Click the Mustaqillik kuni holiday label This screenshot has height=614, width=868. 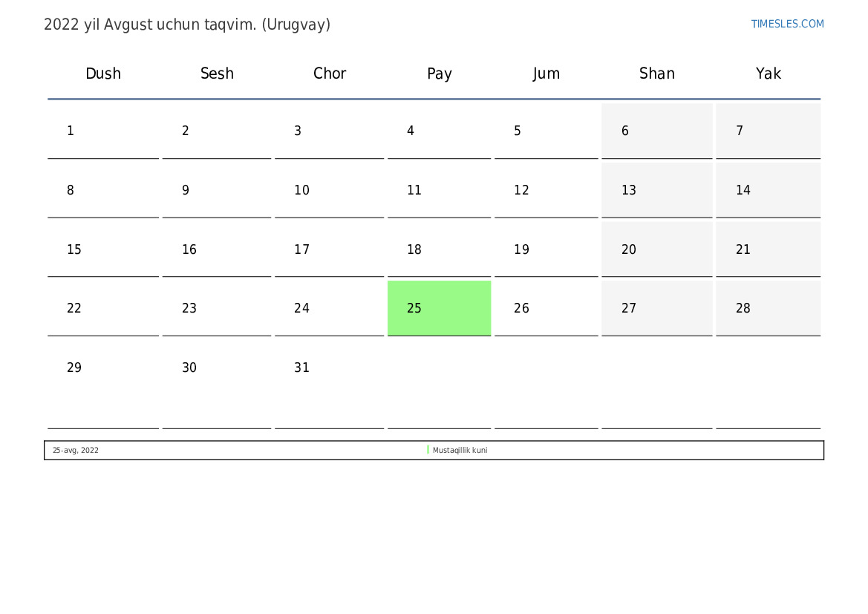[460, 450]
